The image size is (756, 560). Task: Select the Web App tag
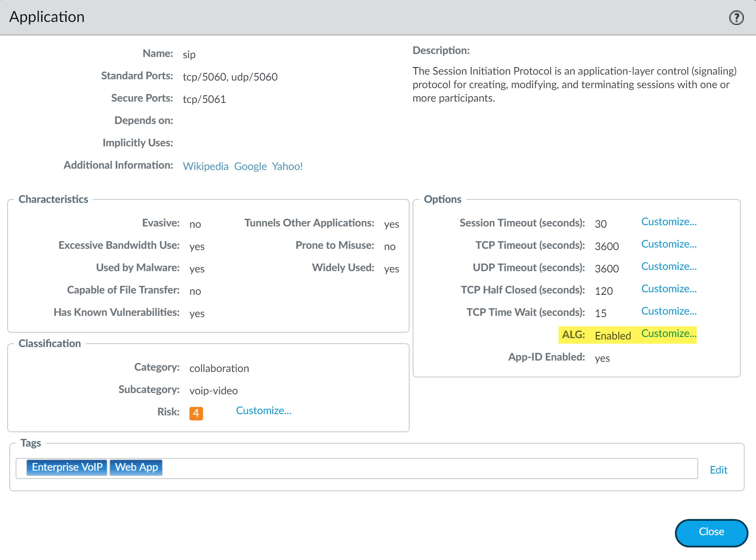[x=136, y=467]
